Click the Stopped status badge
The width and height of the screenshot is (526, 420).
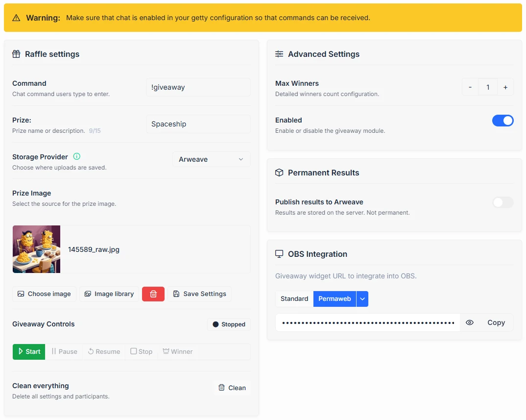pos(229,324)
